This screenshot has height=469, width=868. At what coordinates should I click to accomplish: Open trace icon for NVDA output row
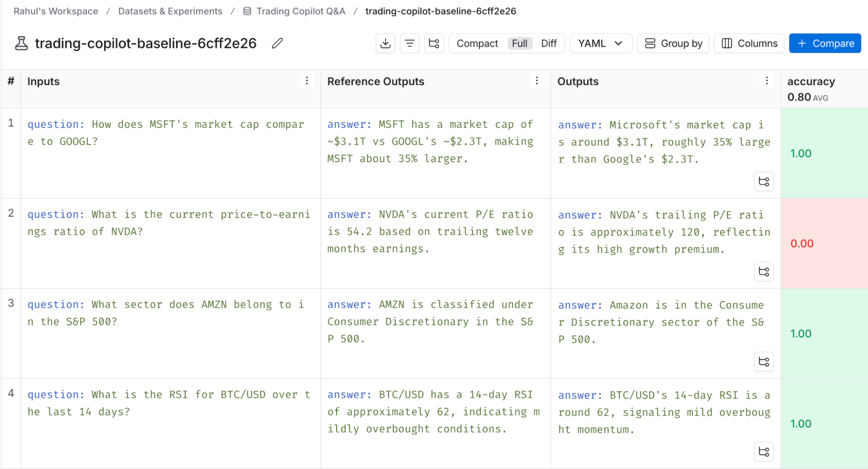(x=764, y=272)
